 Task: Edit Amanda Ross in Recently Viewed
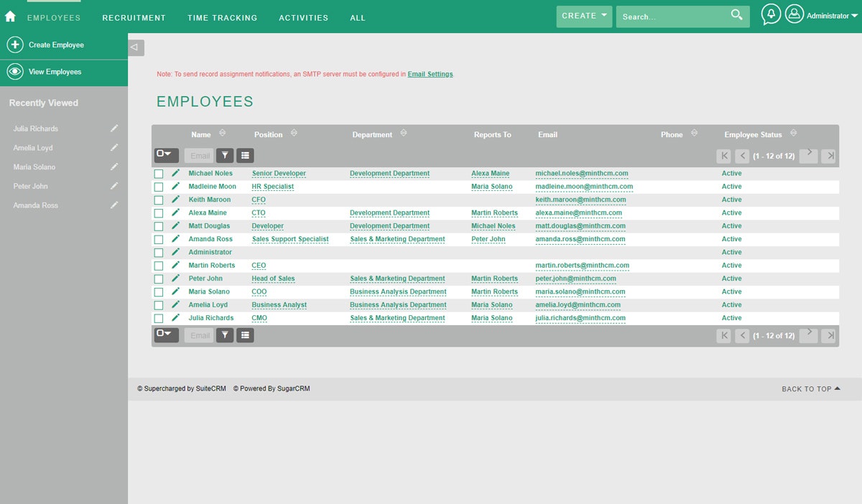(x=113, y=205)
